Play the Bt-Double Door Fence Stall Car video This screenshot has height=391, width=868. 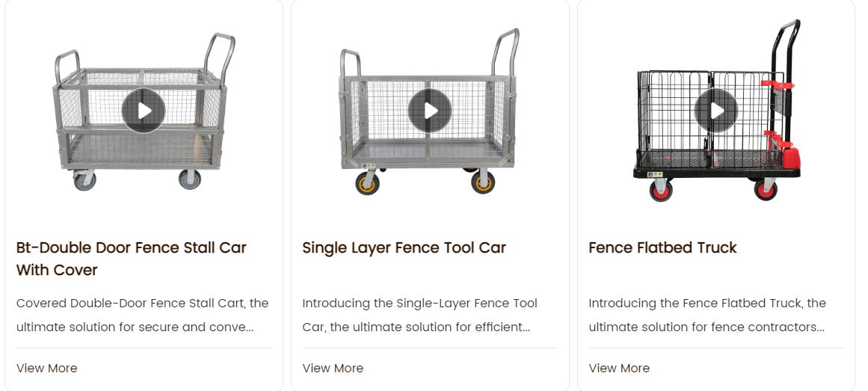click(x=144, y=111)
